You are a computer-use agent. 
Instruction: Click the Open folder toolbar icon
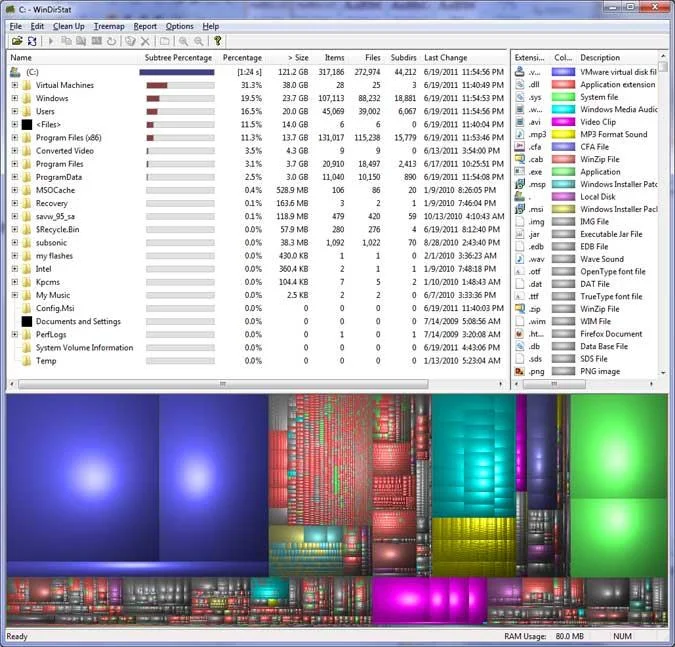pyautogui.click(x=17, y=41)
